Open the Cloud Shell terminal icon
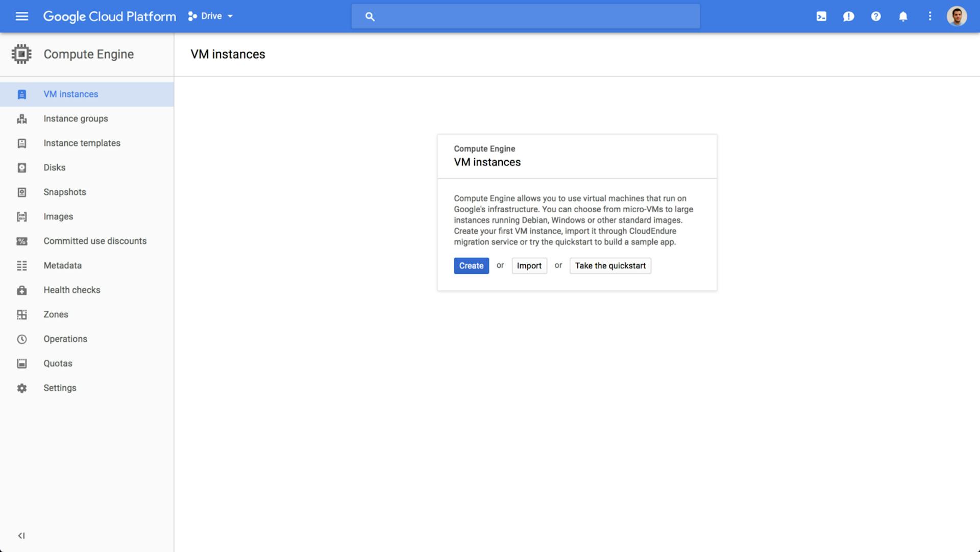 [821, 16]
